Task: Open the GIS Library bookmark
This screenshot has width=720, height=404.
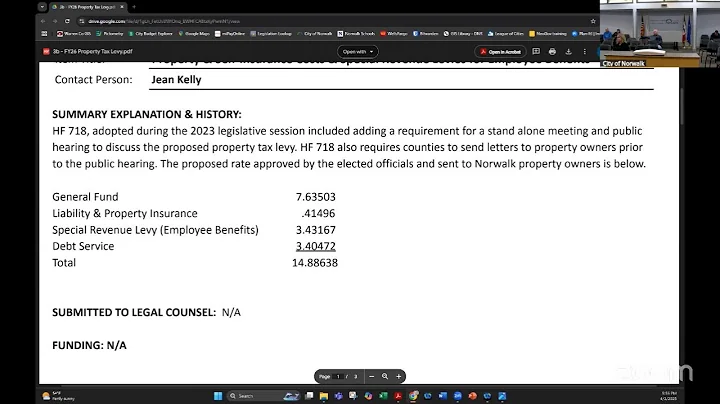Action: [463, 34]
